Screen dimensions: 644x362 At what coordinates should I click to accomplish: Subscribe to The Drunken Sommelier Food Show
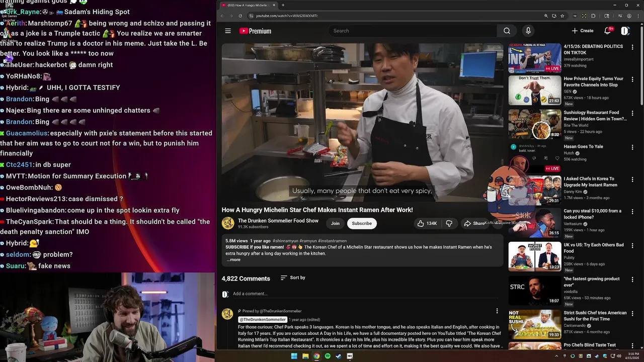pos(362,223)
